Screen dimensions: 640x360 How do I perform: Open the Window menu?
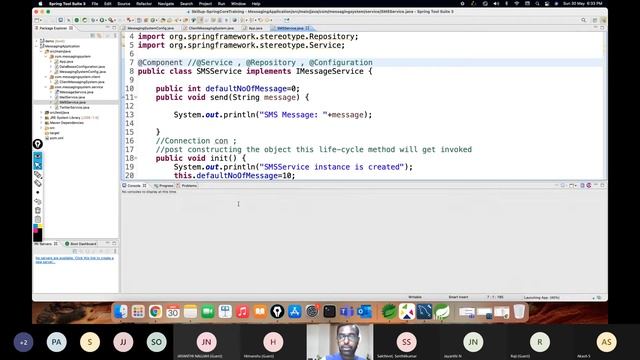tap(238, 4)
